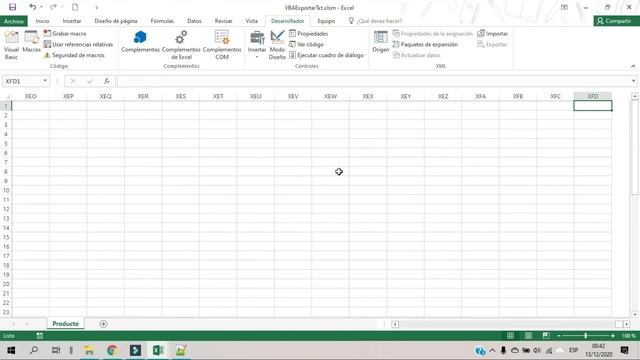The width and height of the screenshot is (640, 360).
Task: Select row header 10
Action: pyautogui.click(x=6, y=190)
